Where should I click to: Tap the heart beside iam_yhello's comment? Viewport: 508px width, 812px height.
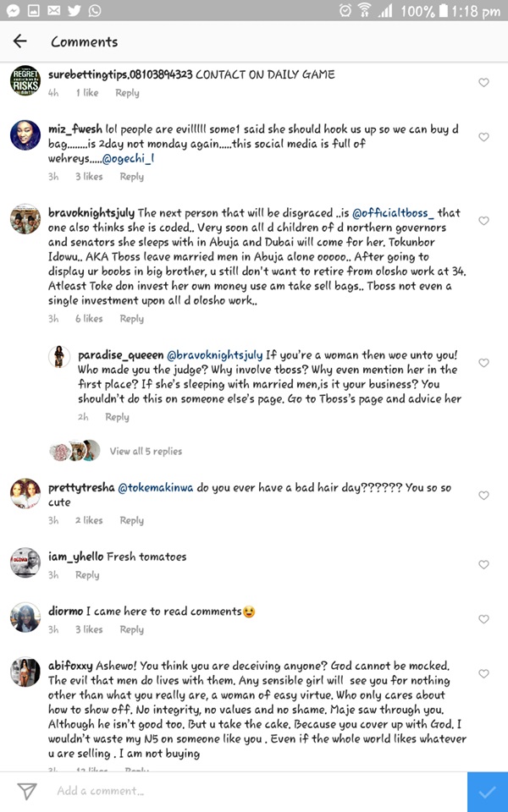pos(483,564)
